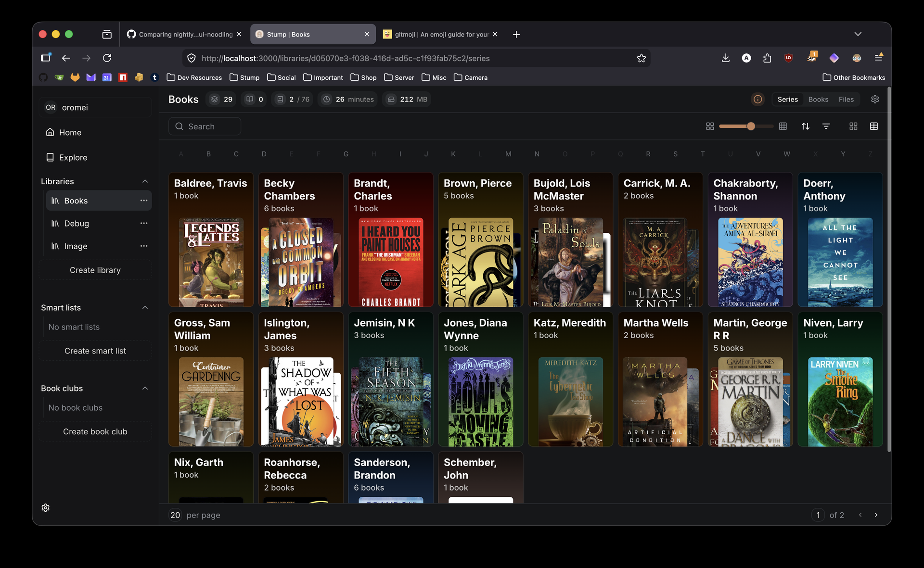Go back in browser history
The image size is (924, 568).
pos(66,58)
